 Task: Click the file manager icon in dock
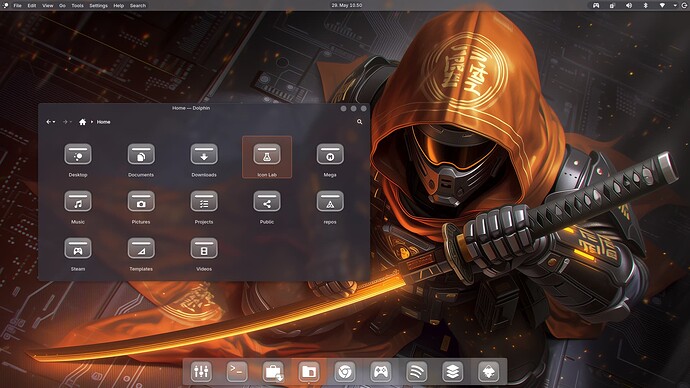pos(309,372)
